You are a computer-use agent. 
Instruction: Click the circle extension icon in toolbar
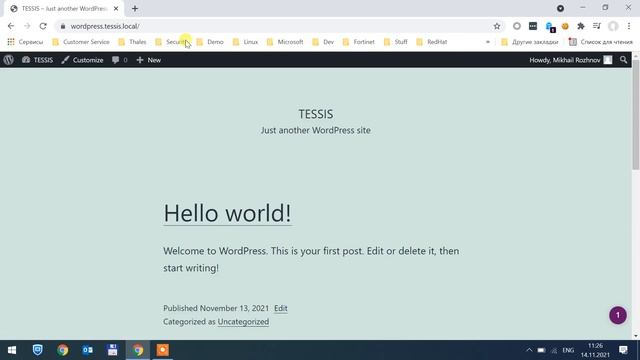pos(517,26)
